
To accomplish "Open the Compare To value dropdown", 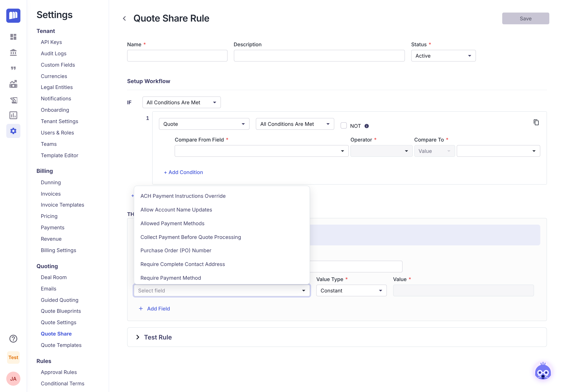I will (x=498, y=151).
